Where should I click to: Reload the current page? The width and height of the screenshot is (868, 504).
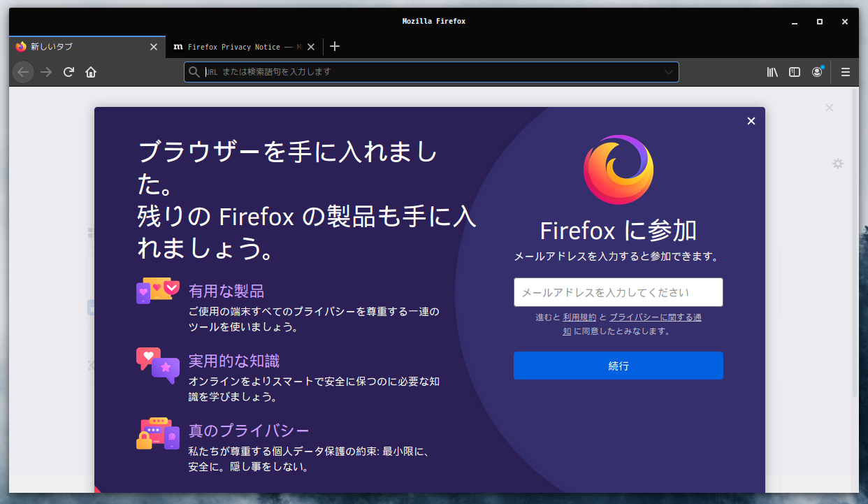[68, 72]
